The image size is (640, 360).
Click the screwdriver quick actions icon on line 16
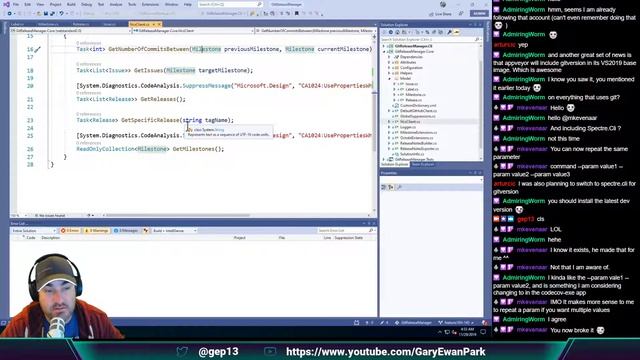tap(38, 49)
